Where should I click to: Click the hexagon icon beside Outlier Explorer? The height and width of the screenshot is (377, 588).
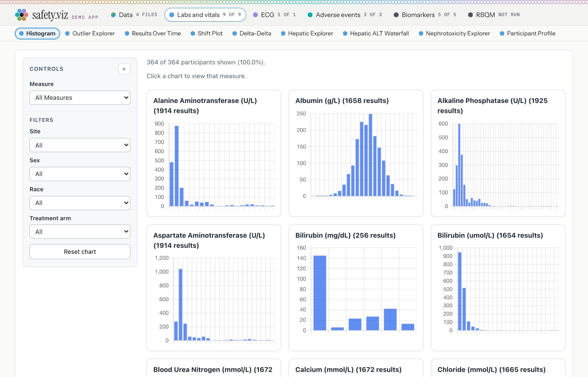click(x=67, y=33)
